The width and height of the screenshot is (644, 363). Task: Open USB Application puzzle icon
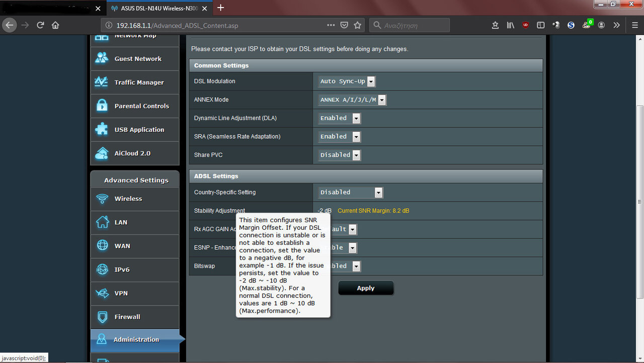pyautogui.click(x=102, y=129)
